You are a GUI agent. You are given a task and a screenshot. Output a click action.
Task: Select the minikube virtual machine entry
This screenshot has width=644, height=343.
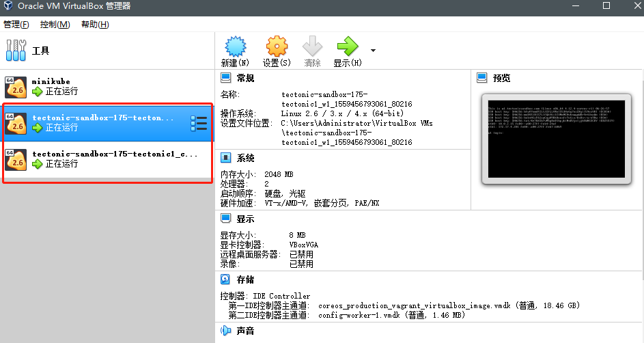[x=108, y=87]
